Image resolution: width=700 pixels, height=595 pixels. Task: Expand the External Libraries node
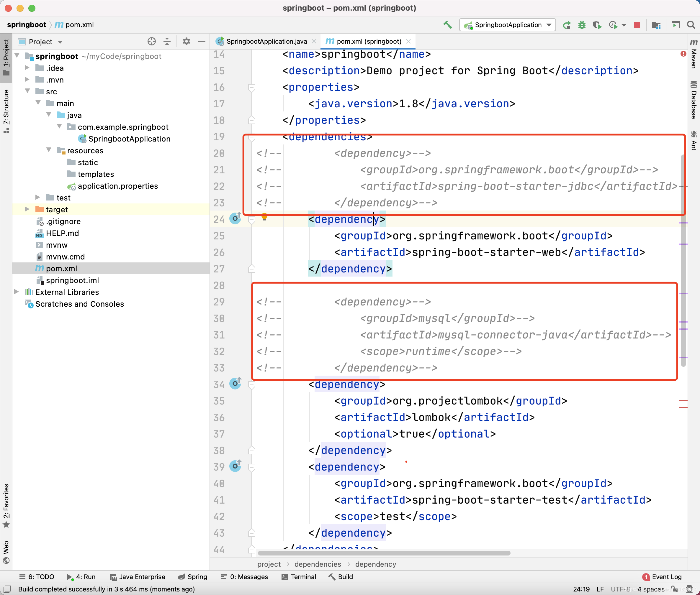(16, 292)
